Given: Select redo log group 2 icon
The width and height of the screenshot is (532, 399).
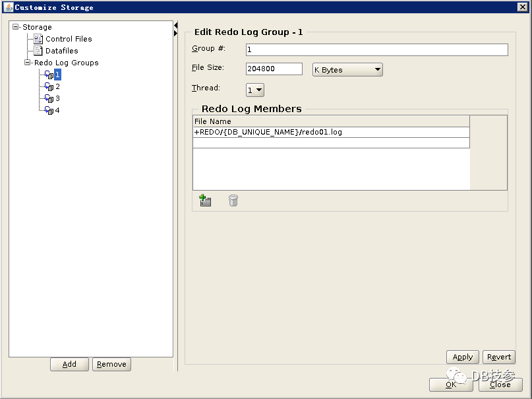Looking at the screenshot, I should tap(49, 87).
